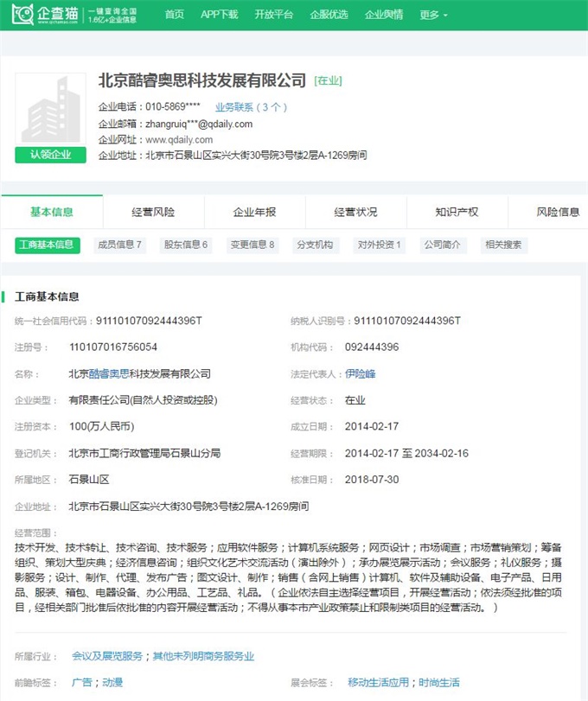Click the 企查猫 logo icon
This screenshot has height=701, width=588.
pos(22,15)
